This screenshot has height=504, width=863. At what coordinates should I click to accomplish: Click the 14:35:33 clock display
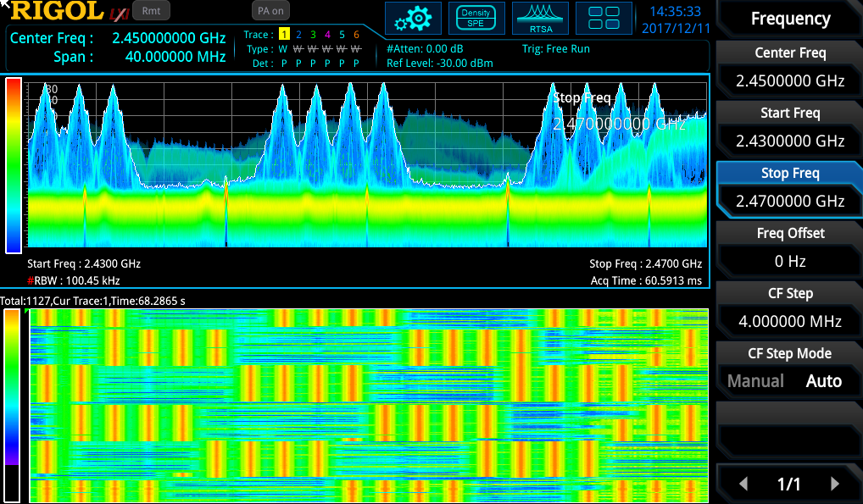coord(676,12)
